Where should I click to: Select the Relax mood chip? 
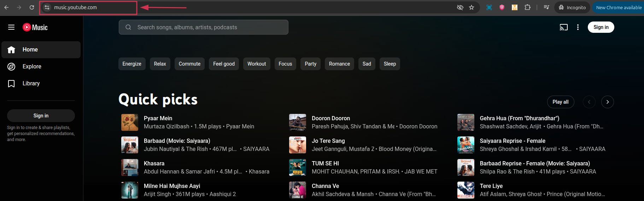pos(160,64)
